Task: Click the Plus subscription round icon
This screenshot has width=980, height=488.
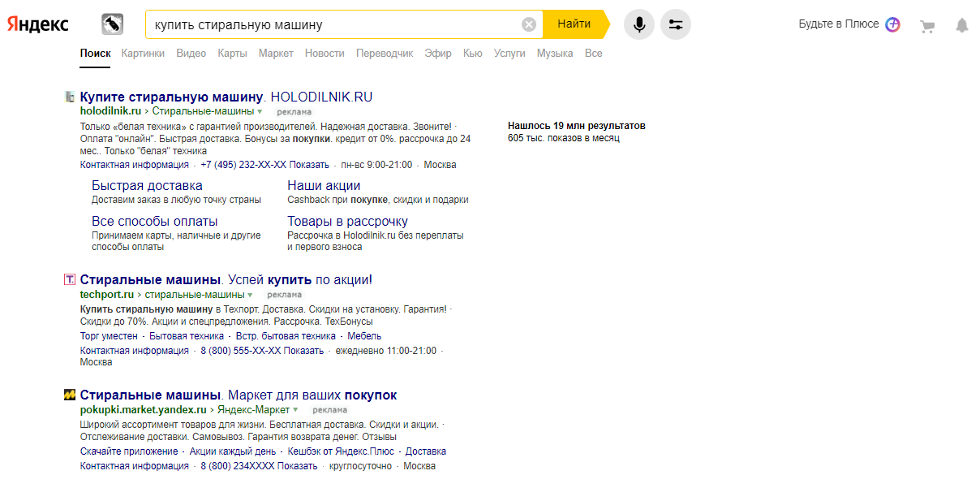Action: 893,24
